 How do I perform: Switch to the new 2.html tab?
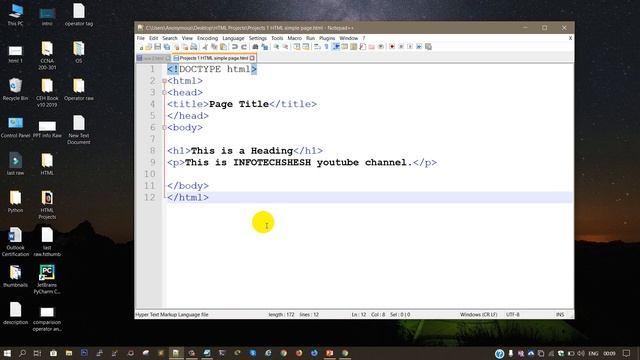click(x=152, y=58)
